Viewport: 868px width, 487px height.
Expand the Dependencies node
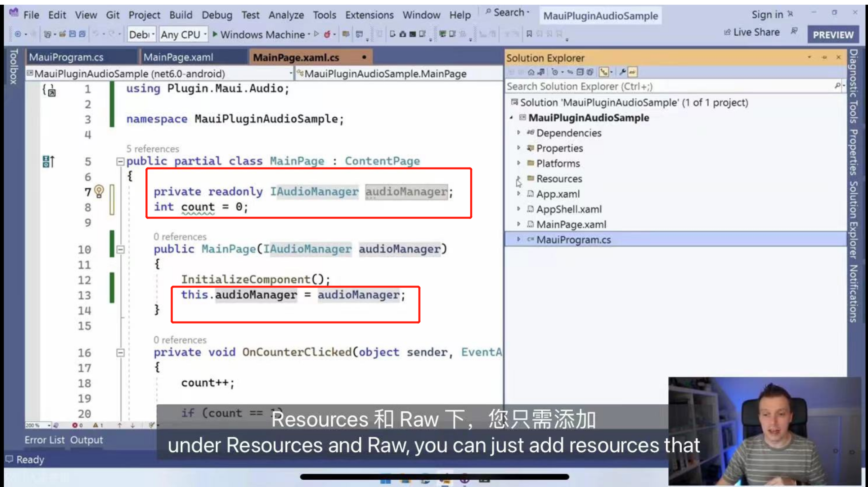pos(518,133)
